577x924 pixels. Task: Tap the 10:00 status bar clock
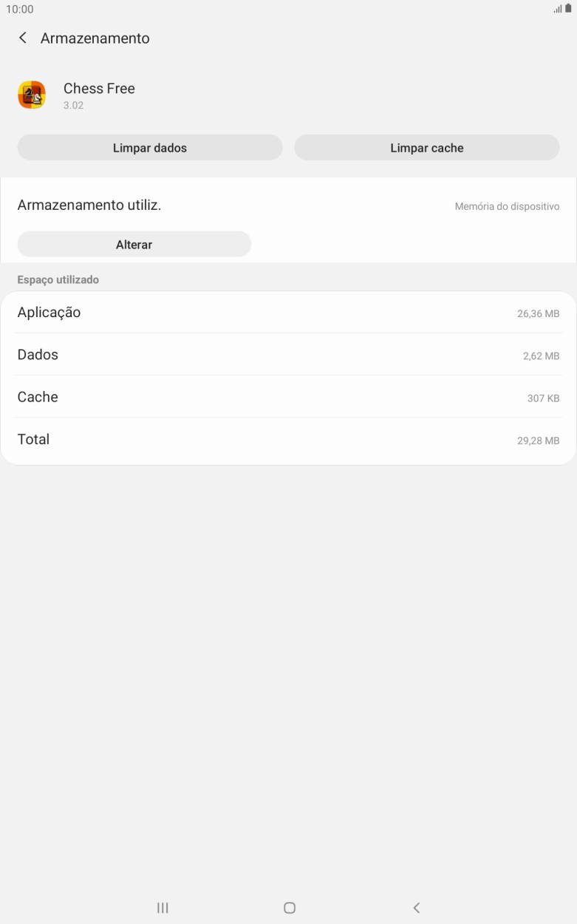(x=20, y=9)
